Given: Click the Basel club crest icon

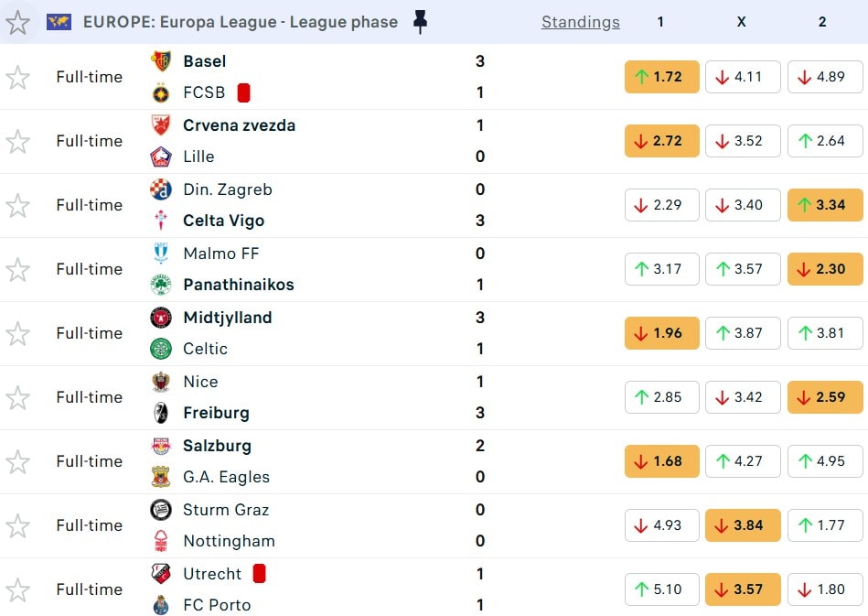Looking at the screenshot, I should (x=161, y=61).
